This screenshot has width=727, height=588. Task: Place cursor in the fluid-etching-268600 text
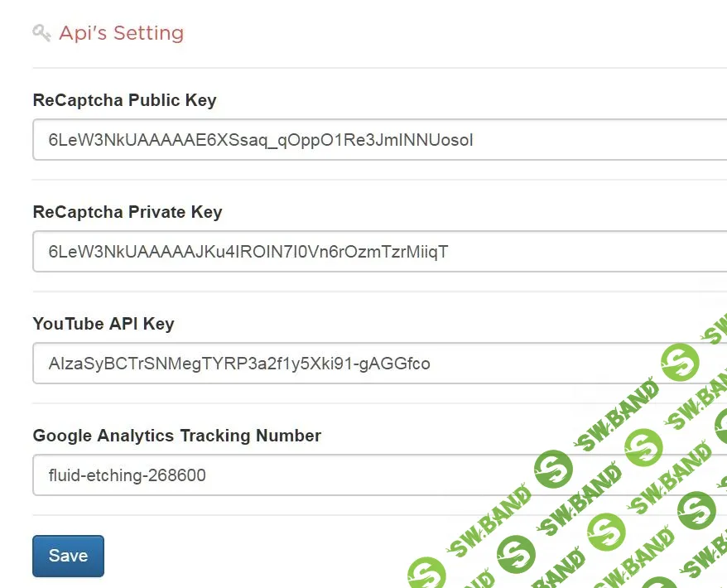click(x=128, y=475)
